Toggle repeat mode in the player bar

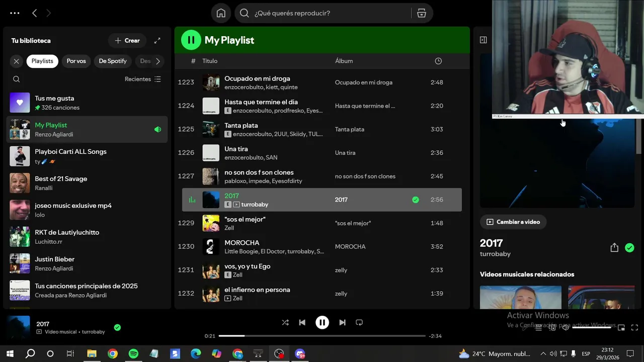click(359, 322)
